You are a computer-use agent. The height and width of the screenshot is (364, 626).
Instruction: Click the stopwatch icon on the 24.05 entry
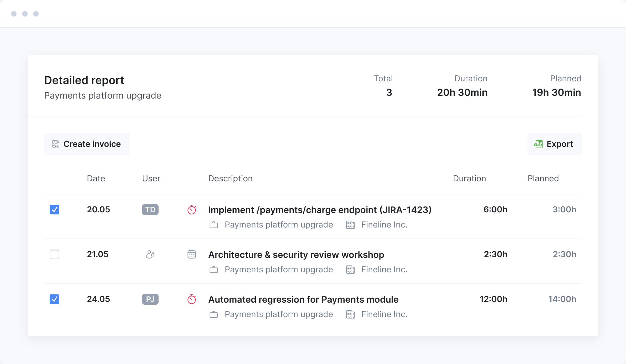tap(192, 299)
